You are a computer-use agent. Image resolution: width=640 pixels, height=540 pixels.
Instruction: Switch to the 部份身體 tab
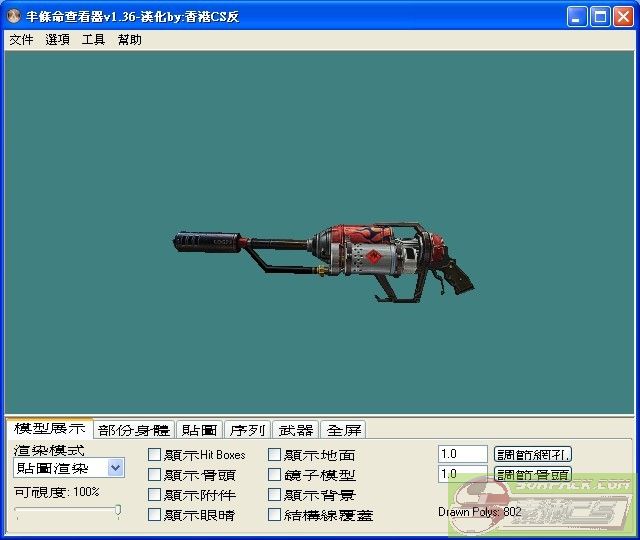134,430
